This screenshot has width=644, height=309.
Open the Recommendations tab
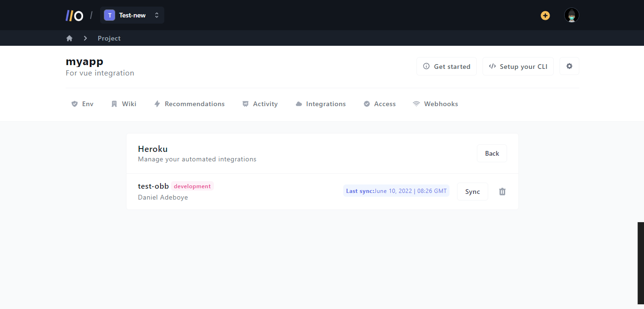189,104
